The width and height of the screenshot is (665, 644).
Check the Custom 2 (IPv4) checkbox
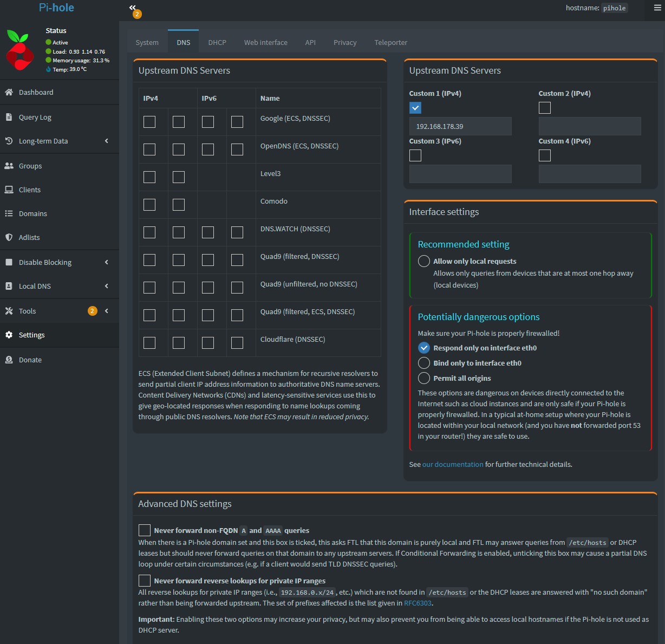coord(545,108)
